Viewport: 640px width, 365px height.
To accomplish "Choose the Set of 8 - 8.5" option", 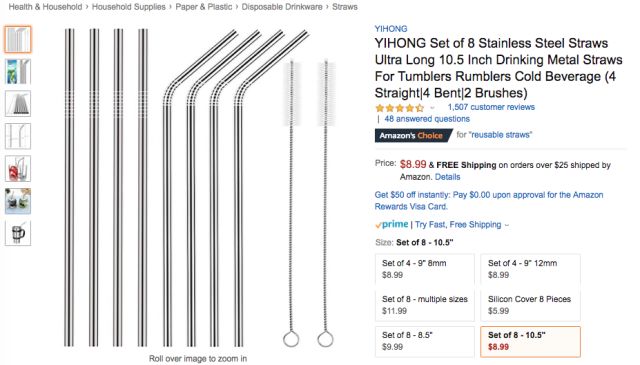I will pyautogui.click(x=425, y=341).
